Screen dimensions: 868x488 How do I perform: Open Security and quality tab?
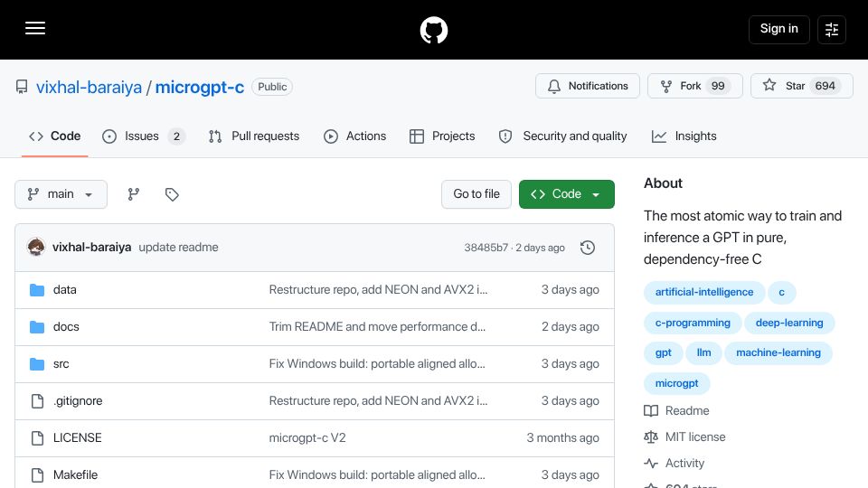click(x=562, y=136)
